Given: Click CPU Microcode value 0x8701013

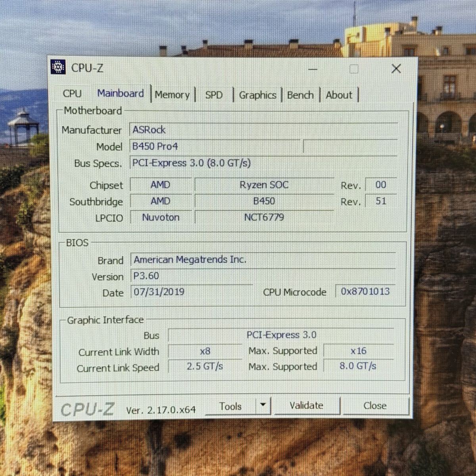Looking at the screenshot, I should [x=365, y=292].
